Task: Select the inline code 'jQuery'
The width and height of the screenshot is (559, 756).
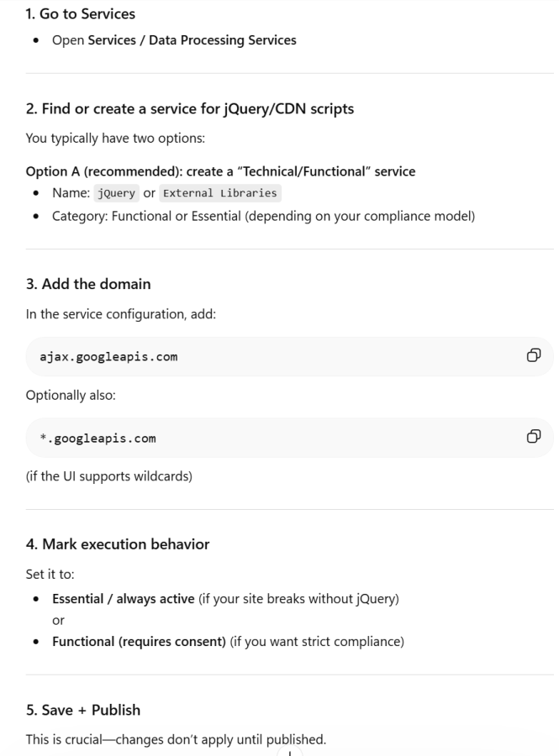Action: [116, 193]
